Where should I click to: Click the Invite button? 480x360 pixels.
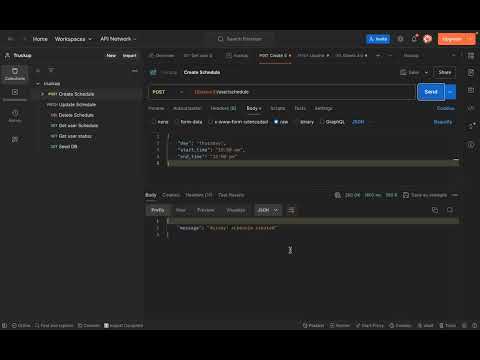378,39
